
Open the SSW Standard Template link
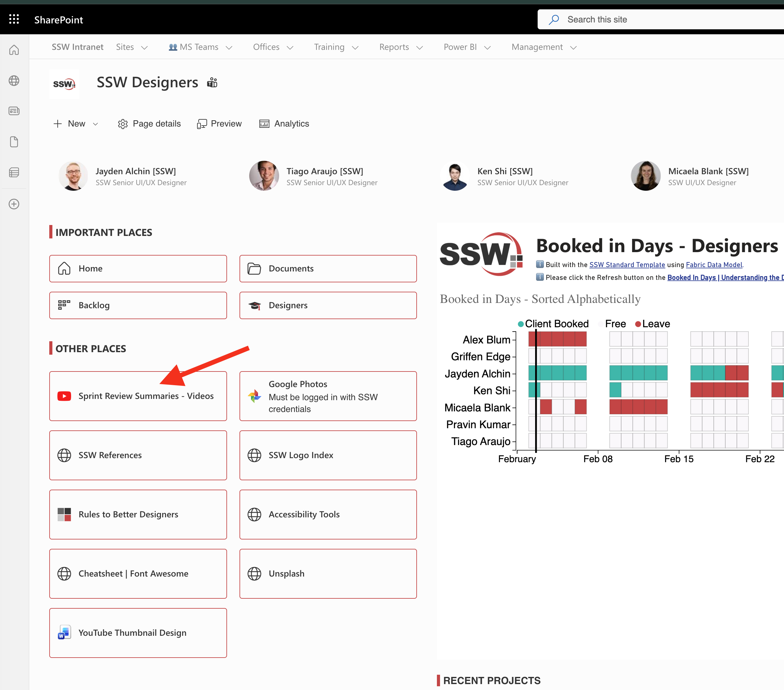pyautogui.click(x=627, y=265)
